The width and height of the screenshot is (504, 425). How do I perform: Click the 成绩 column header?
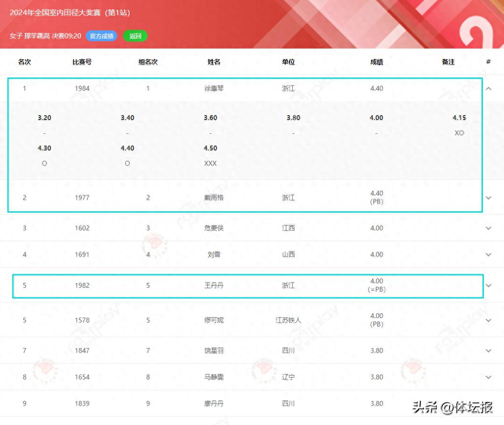[x=377, y=62]
